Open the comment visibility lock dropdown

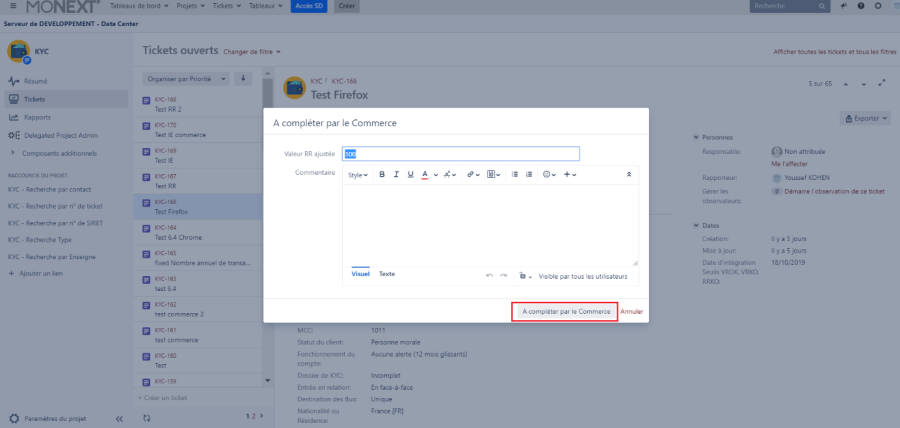(x=526, y=275)
